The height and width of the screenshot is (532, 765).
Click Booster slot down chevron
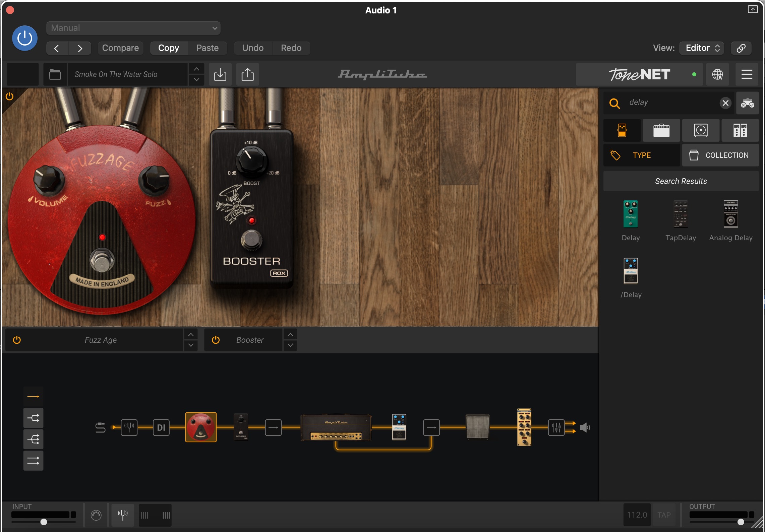point(290,345)
